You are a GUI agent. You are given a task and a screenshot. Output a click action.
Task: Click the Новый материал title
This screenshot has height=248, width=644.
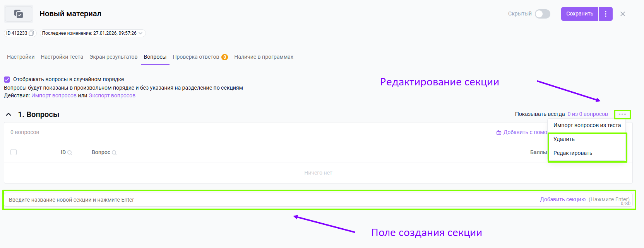point(70,14)
